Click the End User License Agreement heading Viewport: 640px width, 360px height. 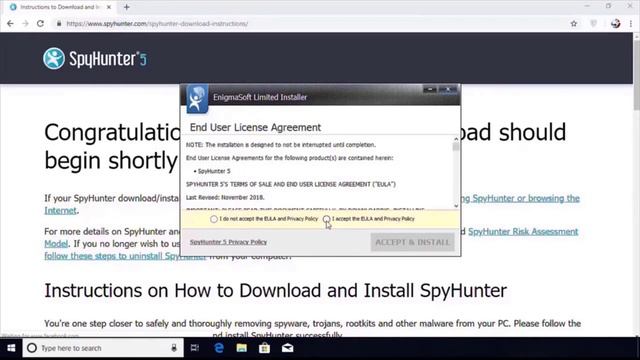256,127
